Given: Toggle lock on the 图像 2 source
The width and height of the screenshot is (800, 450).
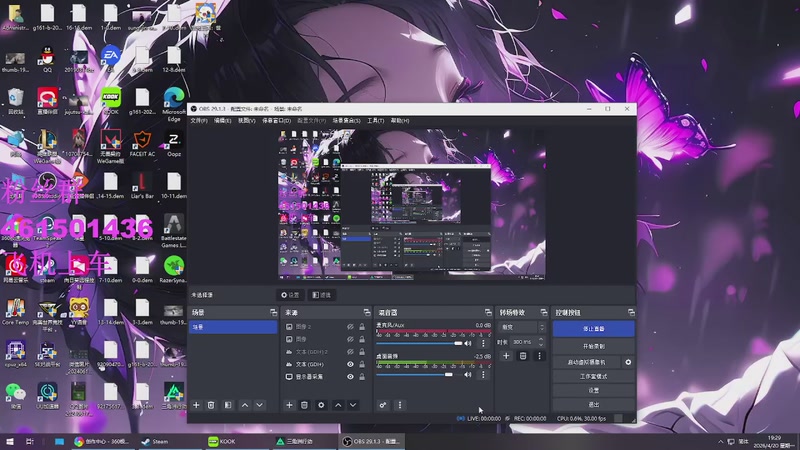Looking at the screenshot, I should tap(362, 327).
